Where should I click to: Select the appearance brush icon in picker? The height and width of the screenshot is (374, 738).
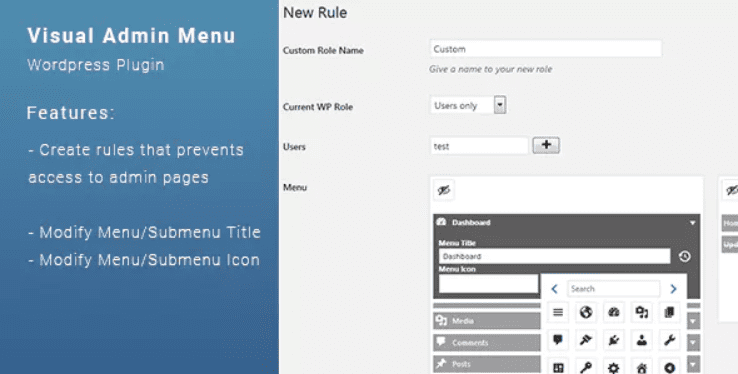click(x=586, y=340)
